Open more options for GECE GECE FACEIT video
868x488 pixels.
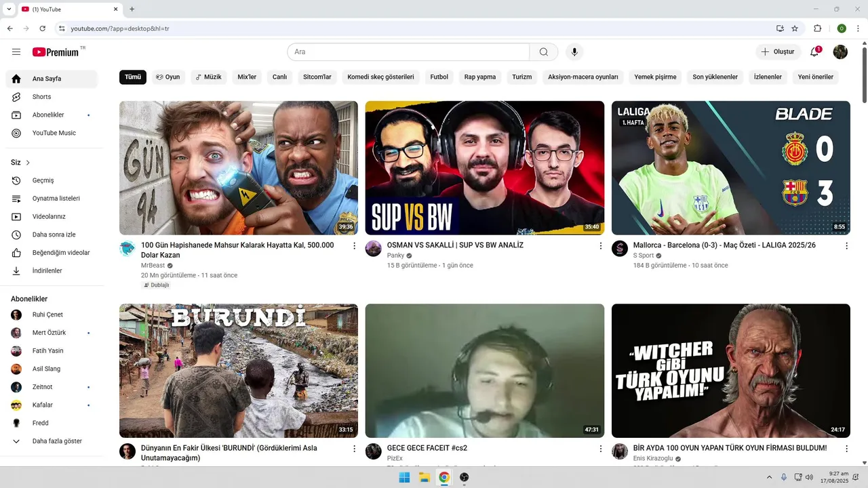pos(600,449)
